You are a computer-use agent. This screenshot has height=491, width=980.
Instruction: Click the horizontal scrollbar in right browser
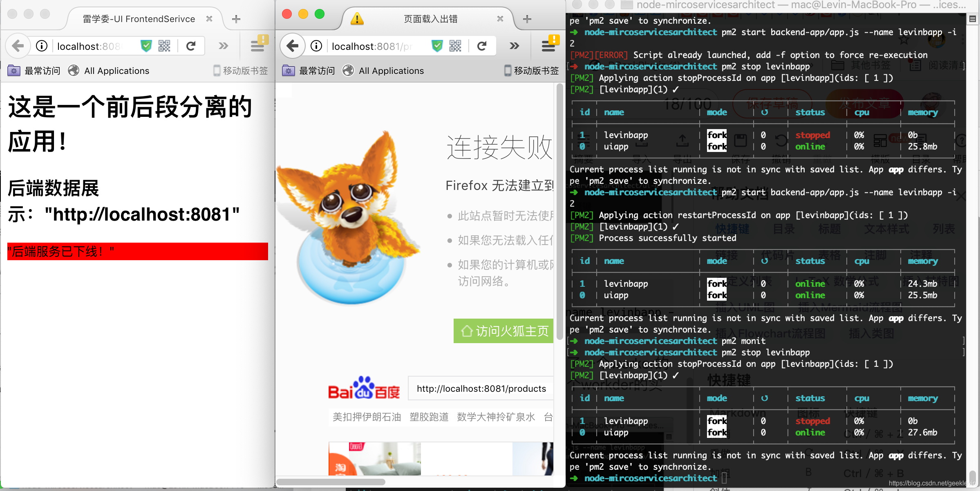[x=331, y=482]
